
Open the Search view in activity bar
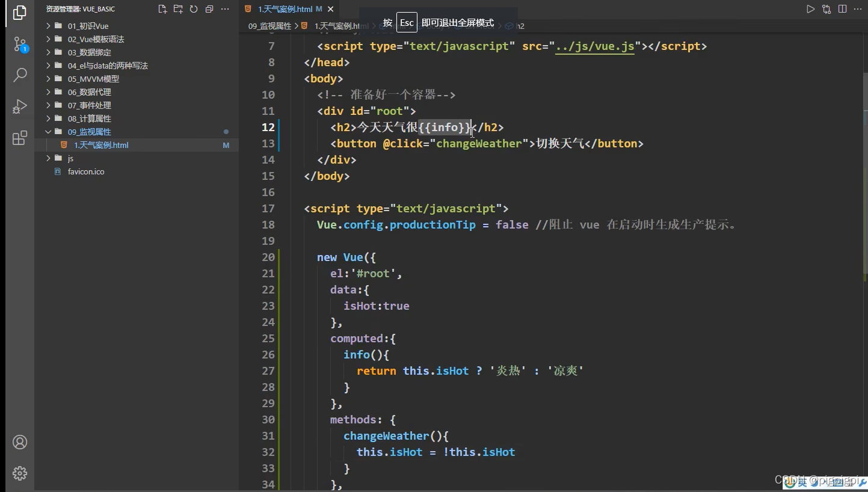[20, 75]
